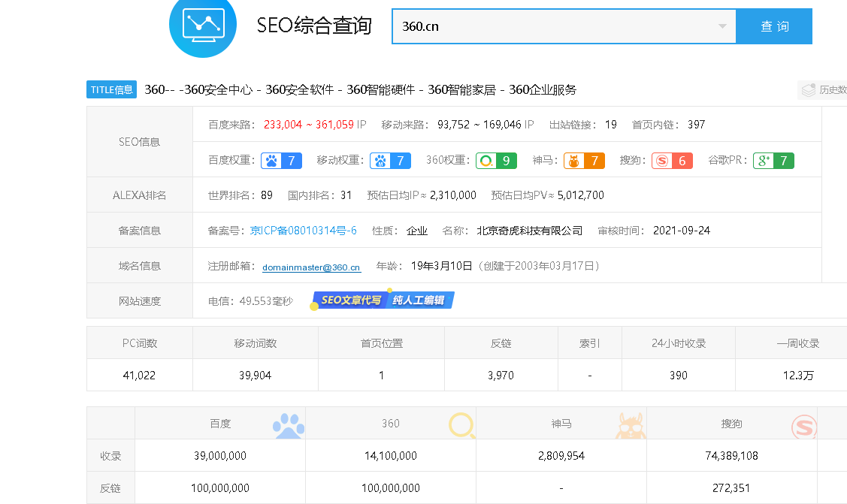Click the 360 收录 value 14,100,000
Image resolution: width=847 pixels, height=504 pixels.
pyautogui.click(x=391, y=456)
